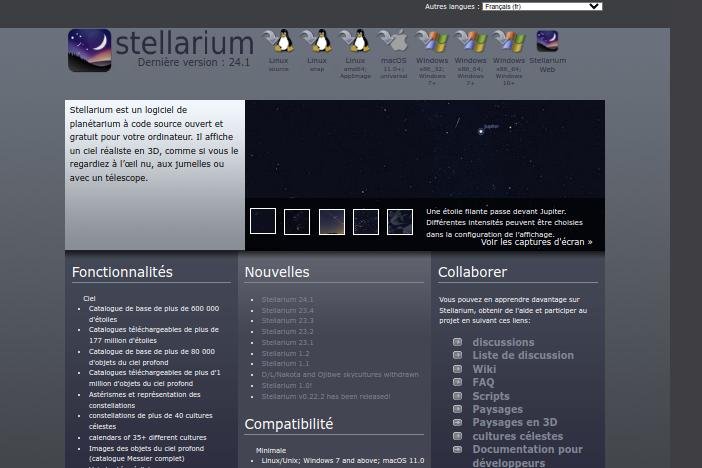The width and height of the screenshot is (702, 468).
Task: Click the 'Une étoile filante passe devant Jupiter' caption
Action: [x=505, y=223]
